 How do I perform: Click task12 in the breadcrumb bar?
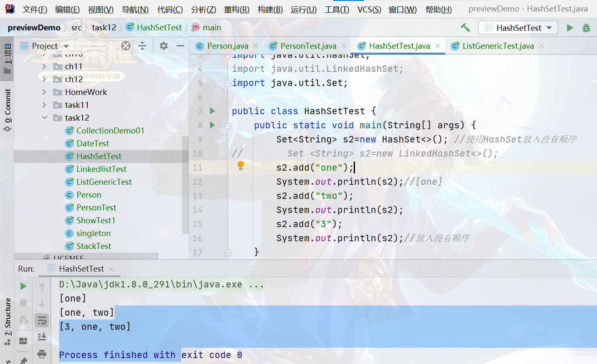(104, 28)
